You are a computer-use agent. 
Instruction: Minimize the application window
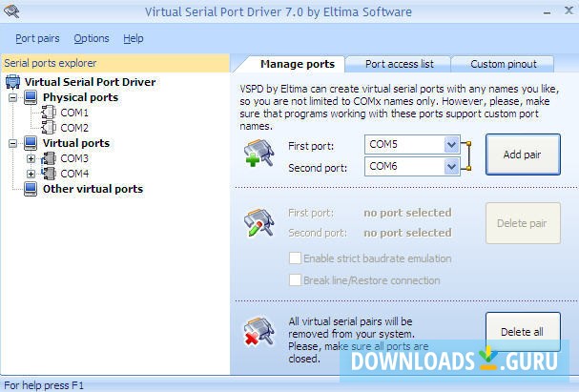point(548,12)
